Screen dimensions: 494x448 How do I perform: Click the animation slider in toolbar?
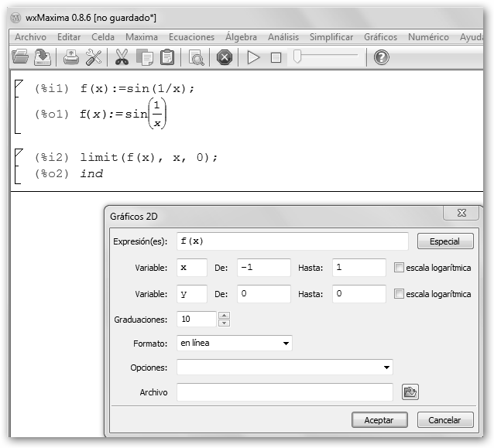(325, 56)
